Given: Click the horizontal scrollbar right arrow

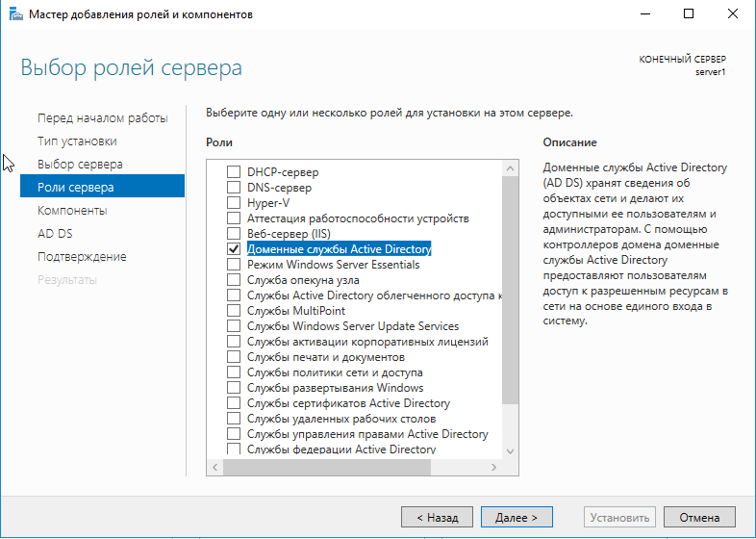Looking at the screenshot, I should pos(494,467).
